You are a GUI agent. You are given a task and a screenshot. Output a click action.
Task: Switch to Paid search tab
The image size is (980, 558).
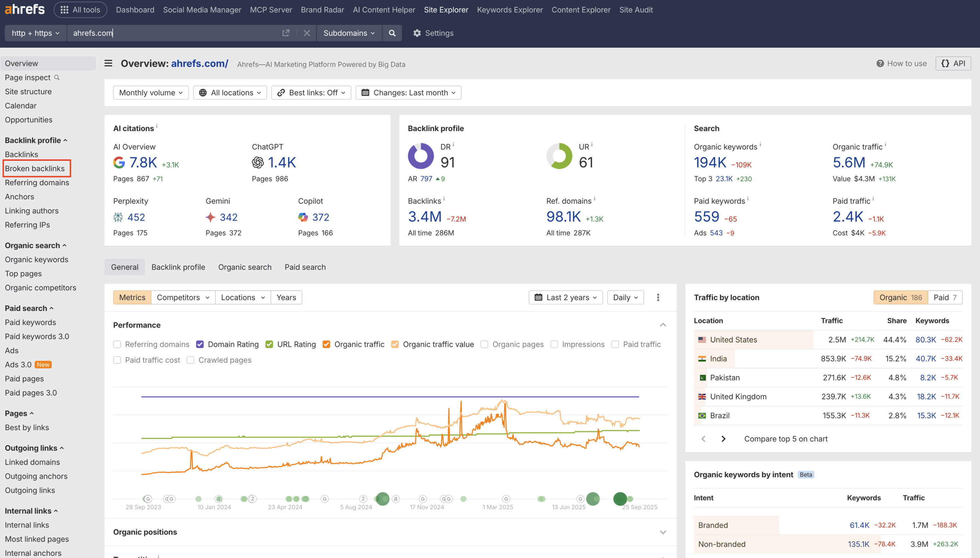click(x=305, y=267)
